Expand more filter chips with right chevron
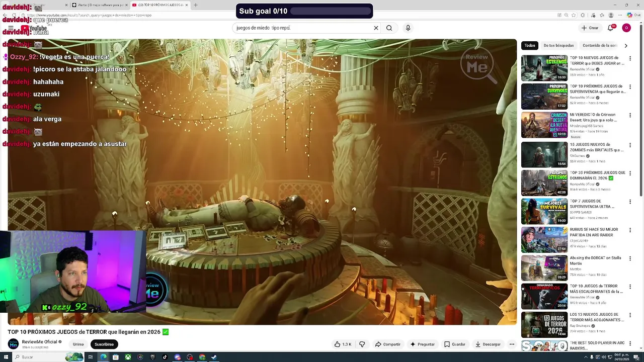Viewport: 644px width, 362px height. click(626, 46)
